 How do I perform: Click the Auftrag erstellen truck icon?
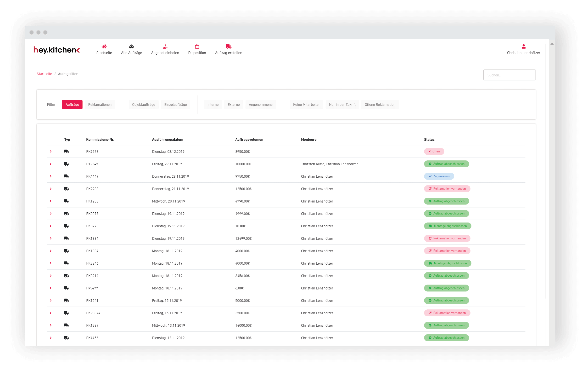[x=229, y=46]
